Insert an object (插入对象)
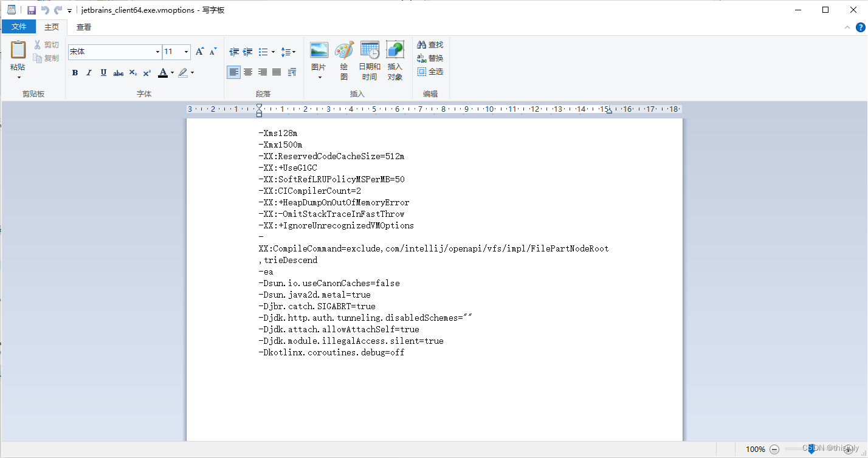The image size is (868, 458). pyautogui.click(x=395, y=58)
